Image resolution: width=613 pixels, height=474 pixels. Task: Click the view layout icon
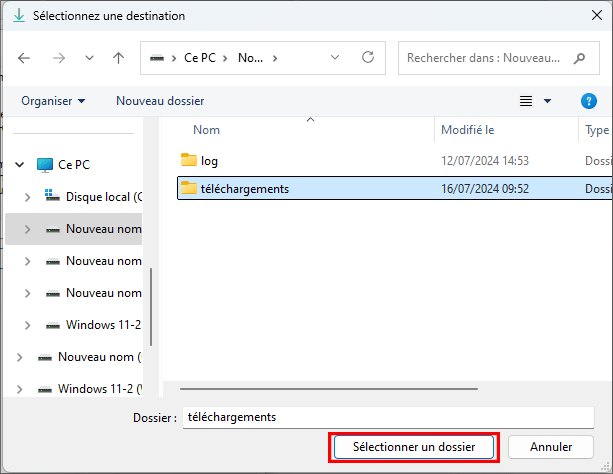point(526,101)
